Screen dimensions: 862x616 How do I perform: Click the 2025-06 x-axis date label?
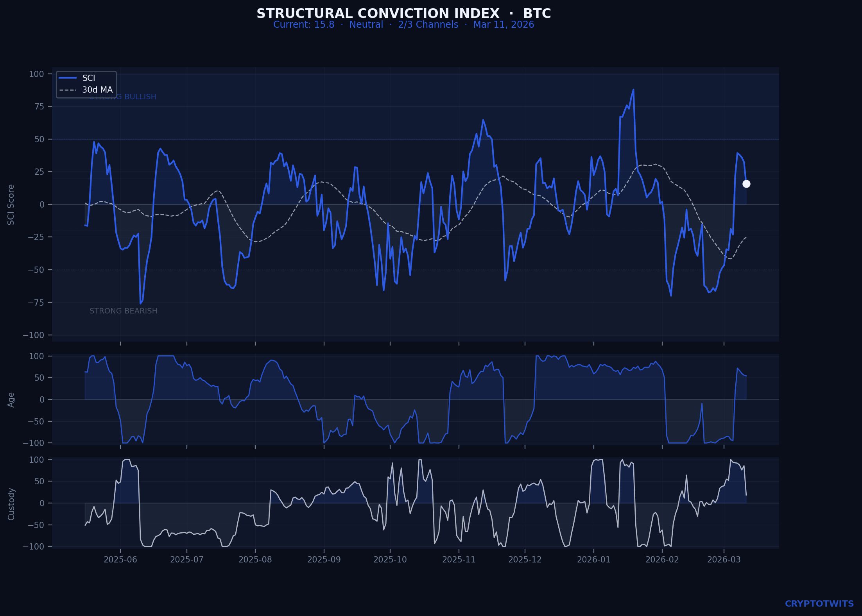coord(120,560)
